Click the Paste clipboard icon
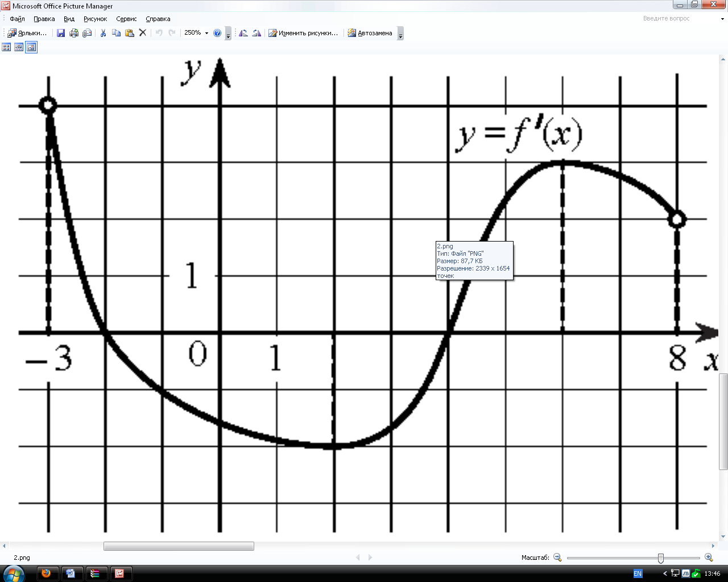Viewport: 728px width, 582px height. (x=129, y=33)
